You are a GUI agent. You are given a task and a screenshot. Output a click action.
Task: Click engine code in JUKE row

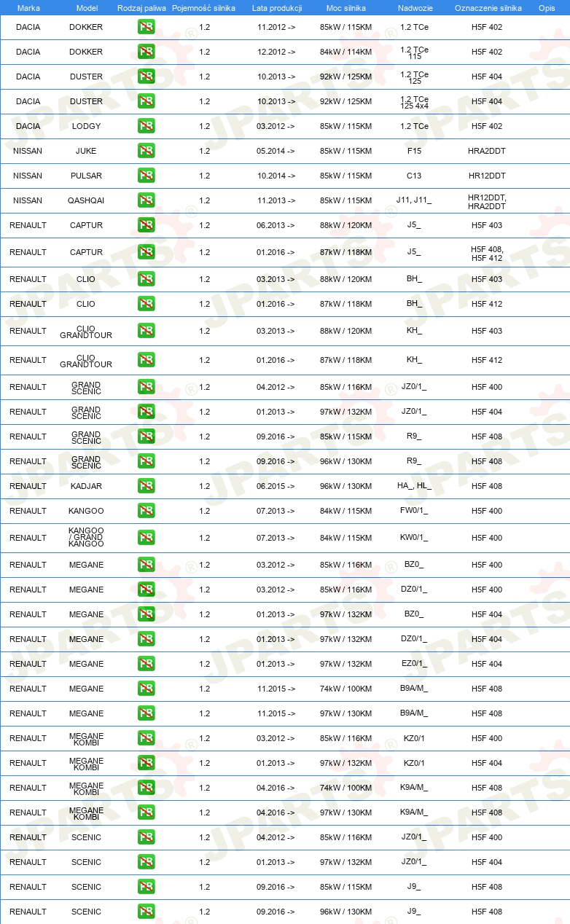(487, 151)
